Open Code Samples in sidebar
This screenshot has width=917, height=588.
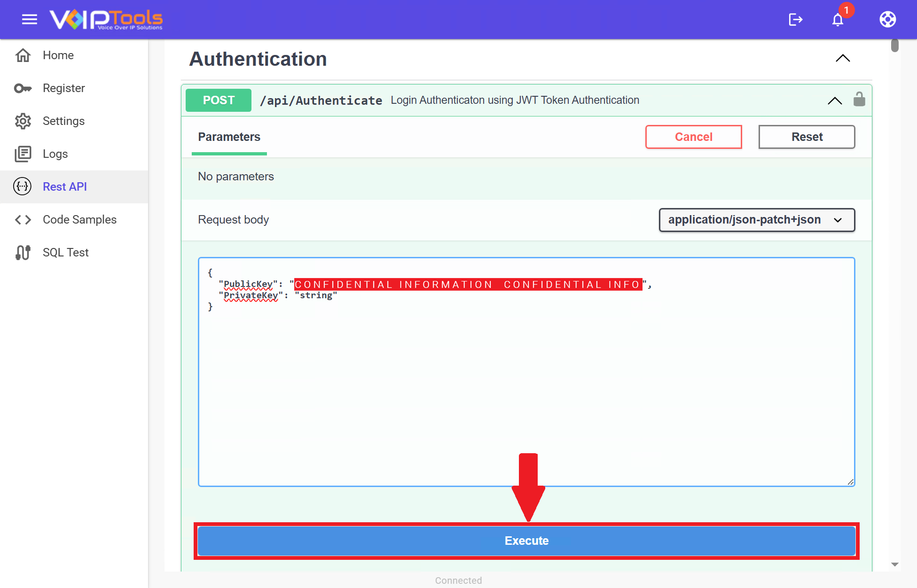[79, 220]
